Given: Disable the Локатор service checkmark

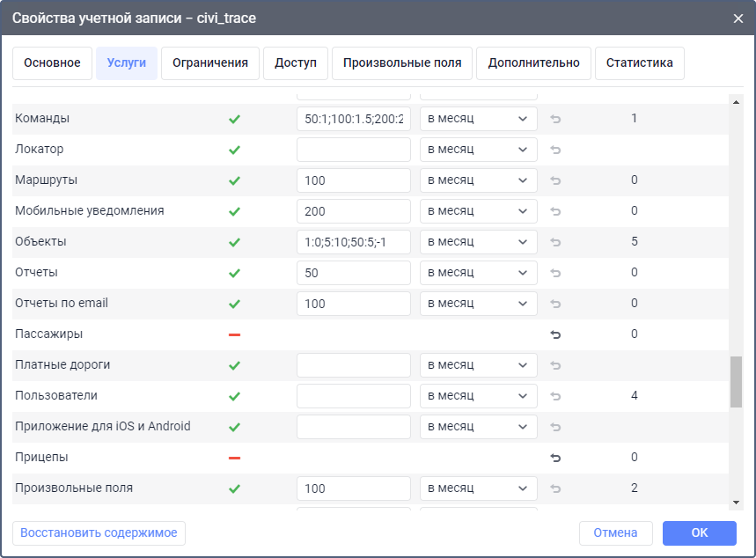Looking at the screenshot, I should (x=234, y=150).
